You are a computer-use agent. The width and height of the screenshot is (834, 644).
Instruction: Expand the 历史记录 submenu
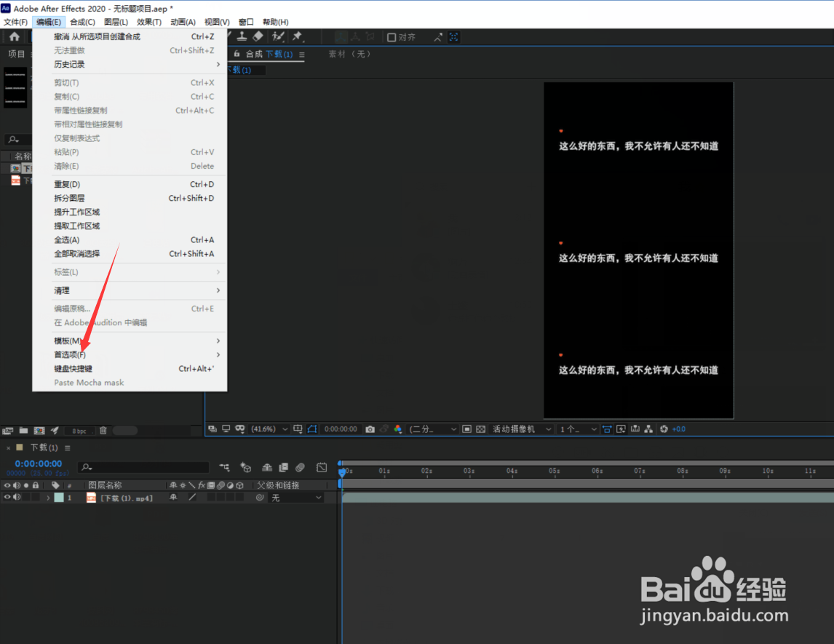click(x=138, y=64)
